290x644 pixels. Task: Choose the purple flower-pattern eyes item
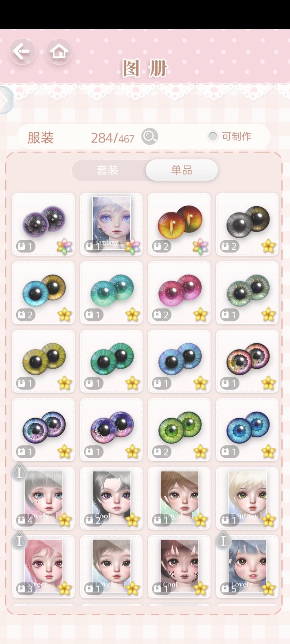43,224
